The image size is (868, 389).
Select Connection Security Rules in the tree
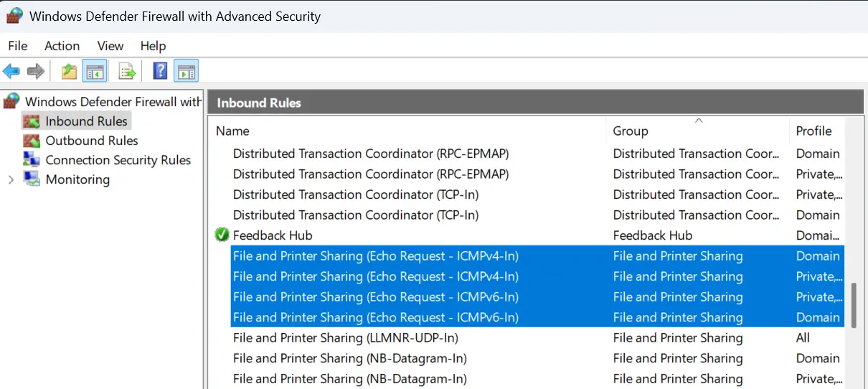point(118,160)
